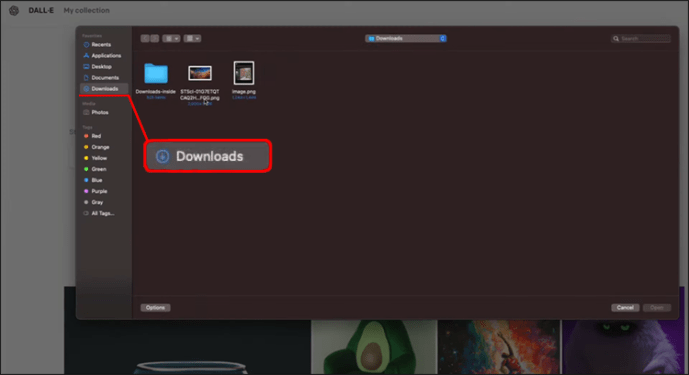Open Recents in the sidebar

98,44
